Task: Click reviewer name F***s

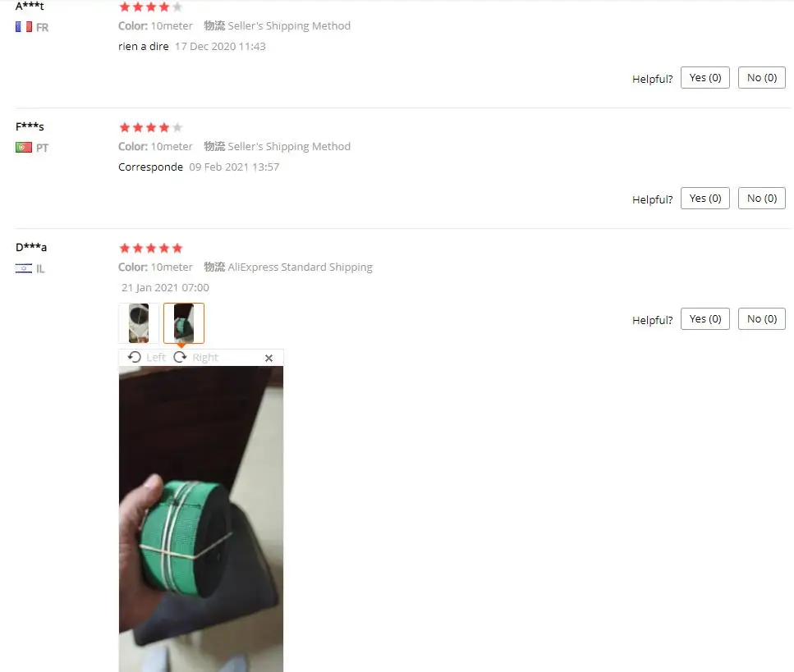Action: click(x=30, y=126)
